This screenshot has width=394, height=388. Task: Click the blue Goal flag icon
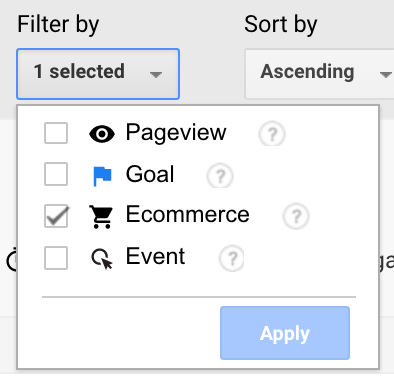coord(102,176)
